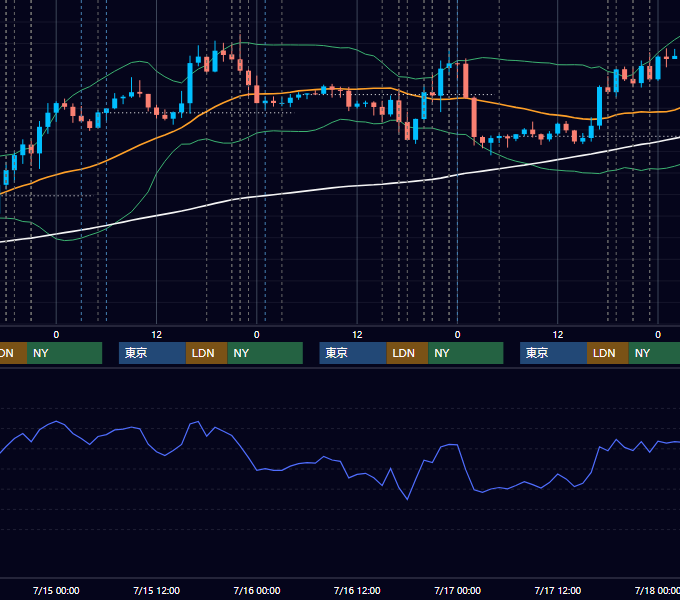Image resolution: width=680 pixels, height=600 pixels.
Task: Click the 0 hour tick above 7/17 00:00
Action: [x=458, y=335]
